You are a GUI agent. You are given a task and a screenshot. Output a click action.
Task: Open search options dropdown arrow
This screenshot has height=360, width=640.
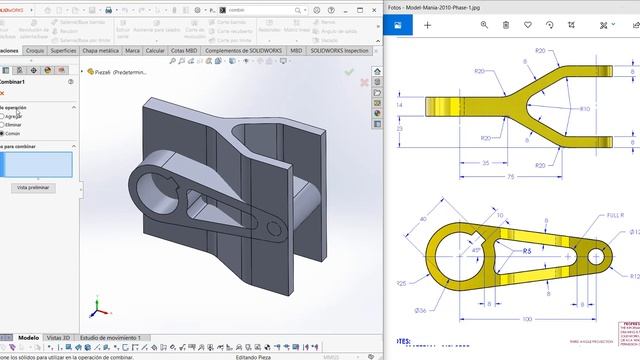click(x=305, y=10)
